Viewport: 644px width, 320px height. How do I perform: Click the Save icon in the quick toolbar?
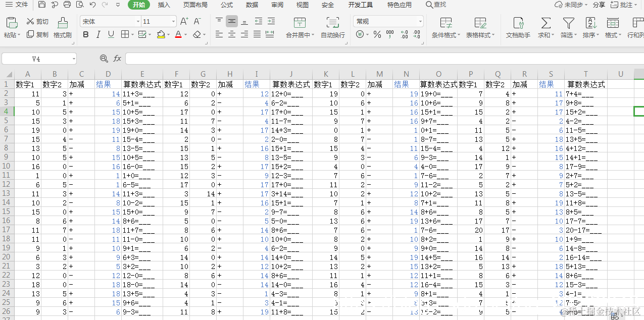tap(41, 5)
